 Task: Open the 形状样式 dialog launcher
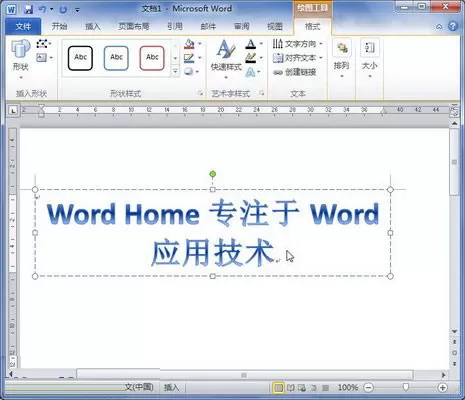200,94
